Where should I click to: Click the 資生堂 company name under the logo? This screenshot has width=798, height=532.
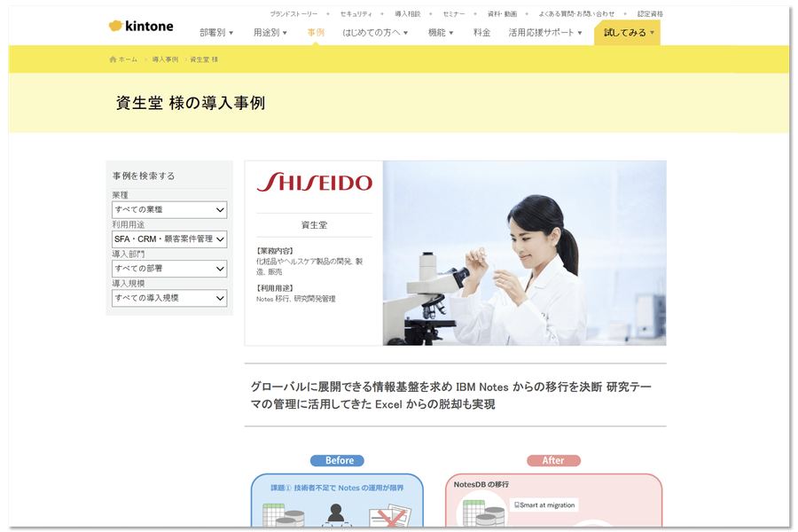tap(314, 225)
